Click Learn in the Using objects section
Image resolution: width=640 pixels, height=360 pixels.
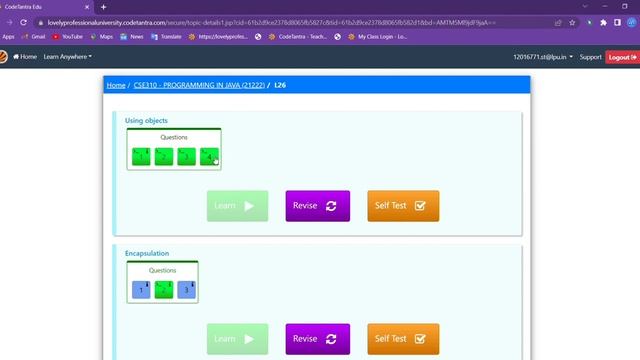click(x=238, y=206)
